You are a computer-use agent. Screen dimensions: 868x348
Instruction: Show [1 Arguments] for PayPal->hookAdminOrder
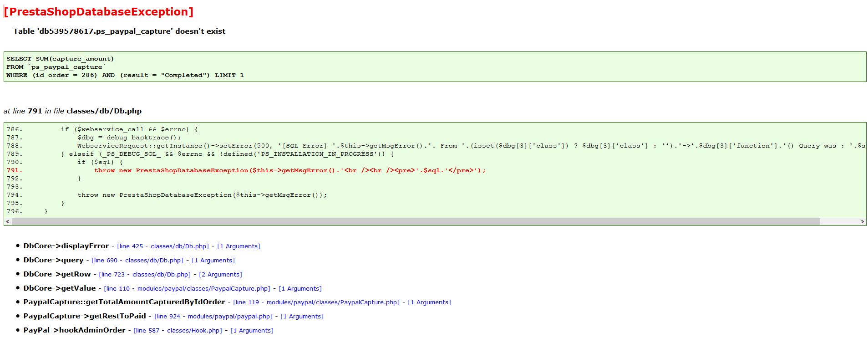pyautogui.click(x=252, y=331)
